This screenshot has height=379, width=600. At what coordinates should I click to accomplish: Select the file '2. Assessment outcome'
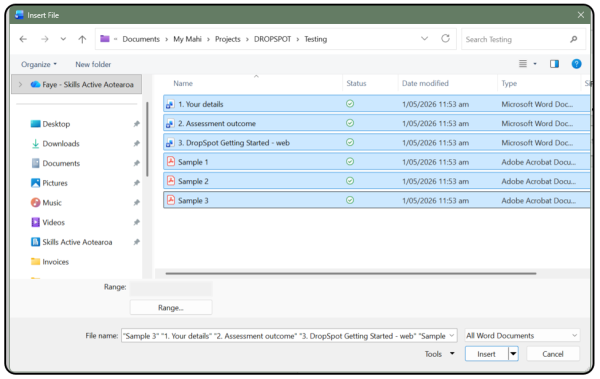point(376,123)
